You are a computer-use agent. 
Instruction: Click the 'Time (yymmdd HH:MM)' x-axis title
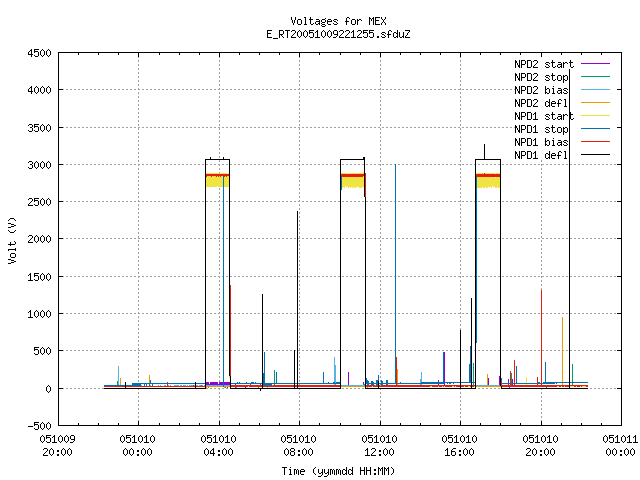tap(338, 471)
